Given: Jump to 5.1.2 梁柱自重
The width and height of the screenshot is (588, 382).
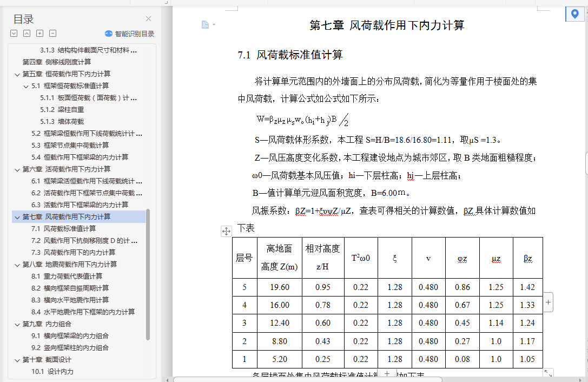Looking at the screenshot, I should (62, 110).
